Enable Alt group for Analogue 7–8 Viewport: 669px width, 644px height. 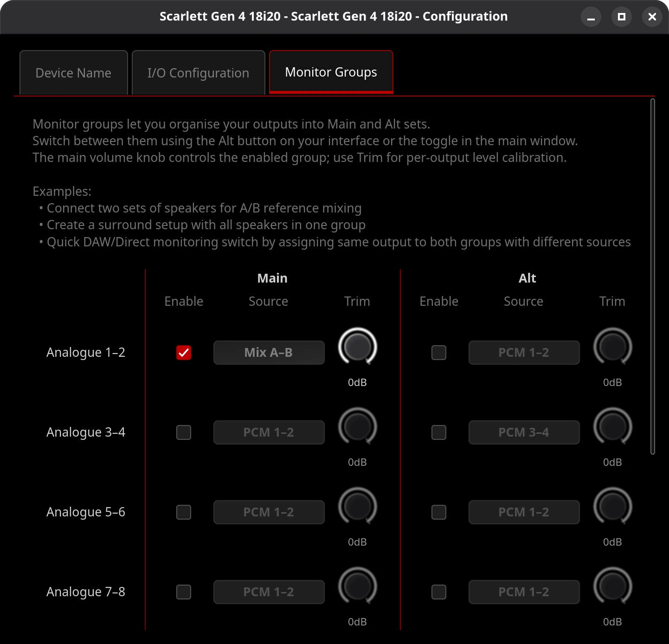pos(439,592)
